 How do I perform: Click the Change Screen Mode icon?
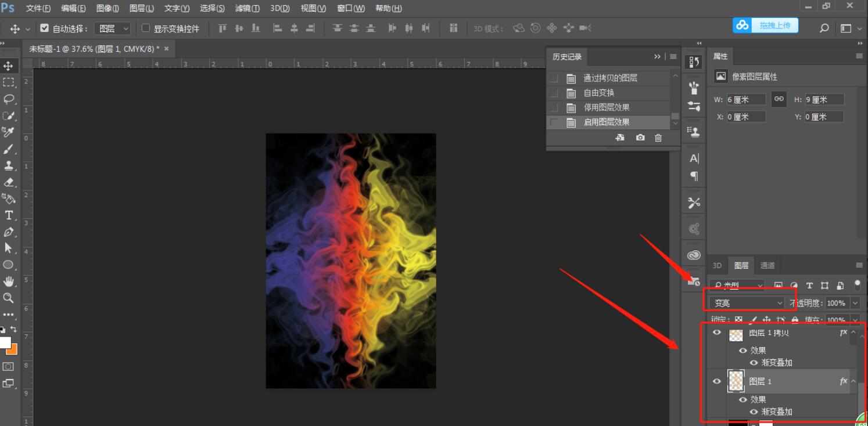coord(8,383)
